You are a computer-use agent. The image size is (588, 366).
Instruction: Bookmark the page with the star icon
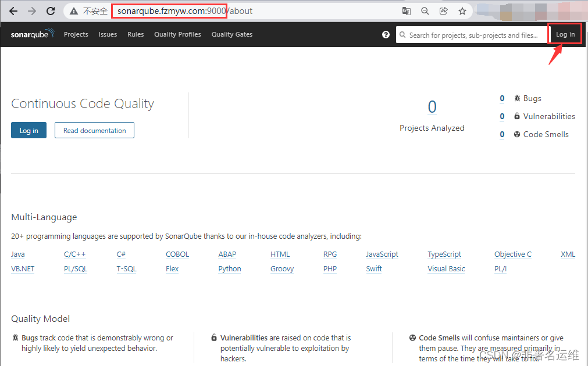(x=462, y=11)
